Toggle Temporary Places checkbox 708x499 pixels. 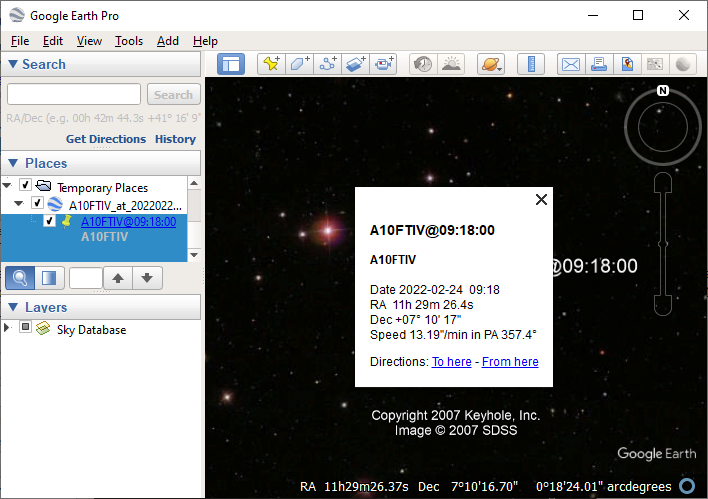[x=25, y=185]
